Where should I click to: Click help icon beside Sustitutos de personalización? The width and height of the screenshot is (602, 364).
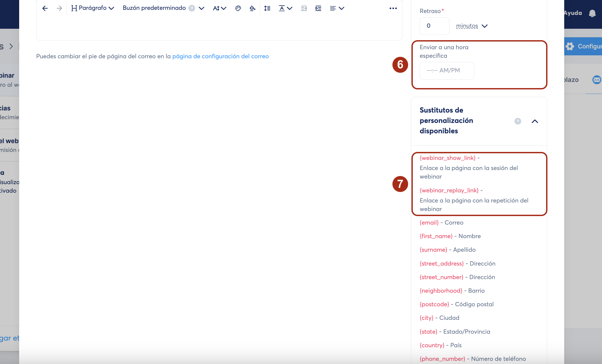click(x=518, y=121)
